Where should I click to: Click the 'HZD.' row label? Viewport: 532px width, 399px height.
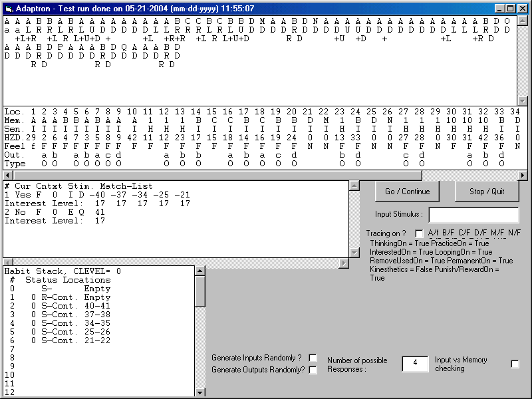point(15,138)
